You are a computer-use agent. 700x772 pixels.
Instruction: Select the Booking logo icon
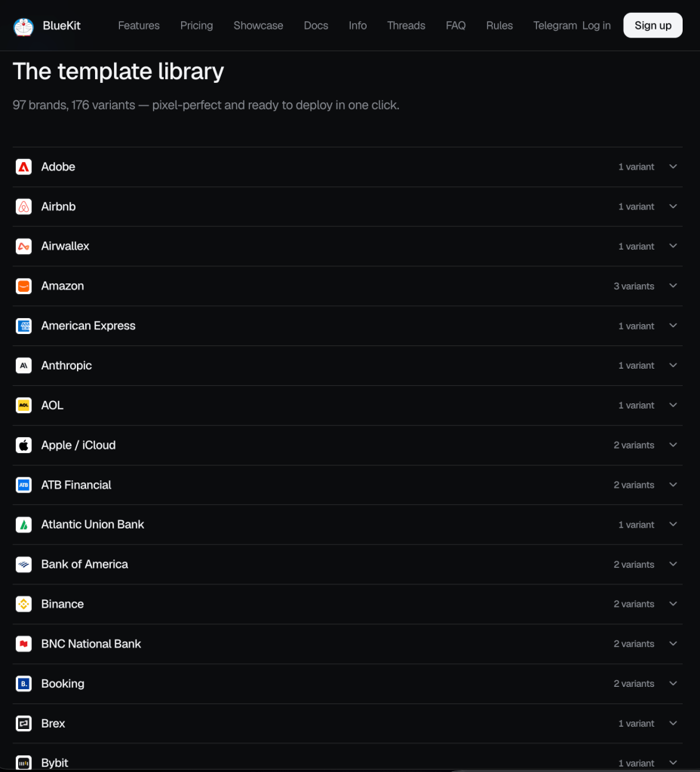click(23, 684)
